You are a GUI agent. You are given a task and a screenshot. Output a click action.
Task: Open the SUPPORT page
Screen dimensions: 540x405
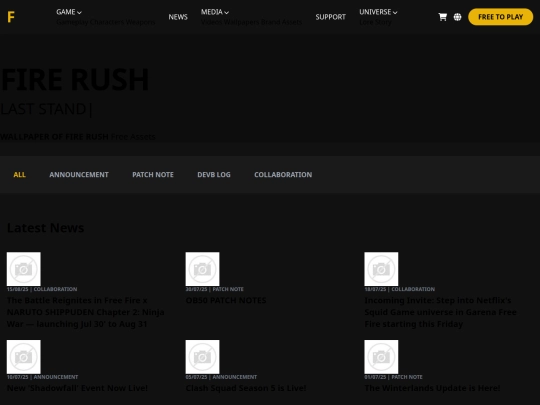point(330,17)
